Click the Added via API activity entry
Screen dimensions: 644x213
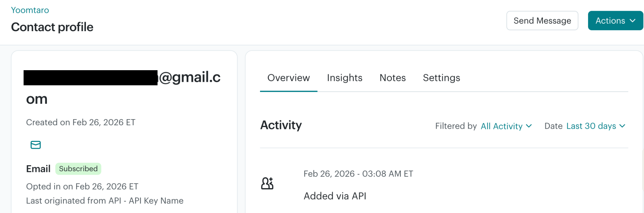(335, 196)
